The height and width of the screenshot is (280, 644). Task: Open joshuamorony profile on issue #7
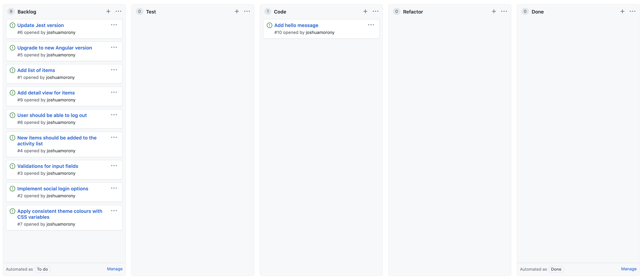(61, 224)
